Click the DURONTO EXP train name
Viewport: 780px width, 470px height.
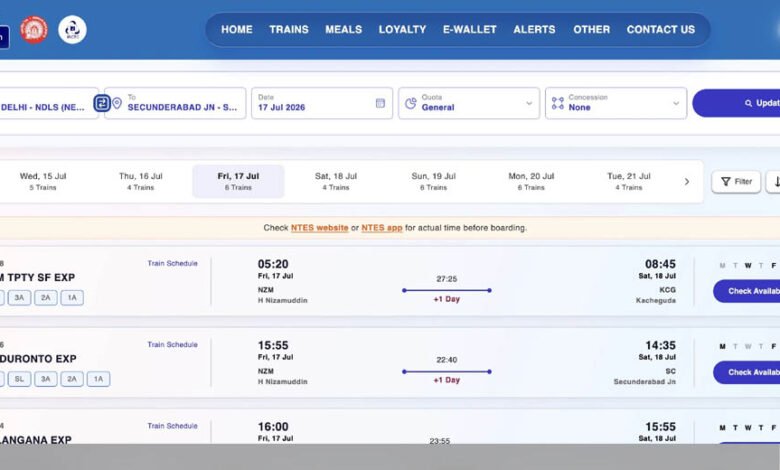(x=38, y=359)
